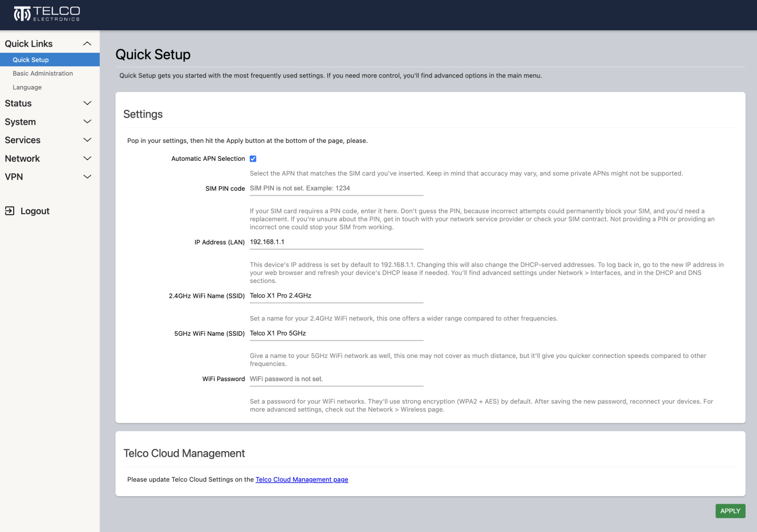Edit the 5GHz WiFi Name field
This screenshot has height=532, width=757.
tap(336, 333)
